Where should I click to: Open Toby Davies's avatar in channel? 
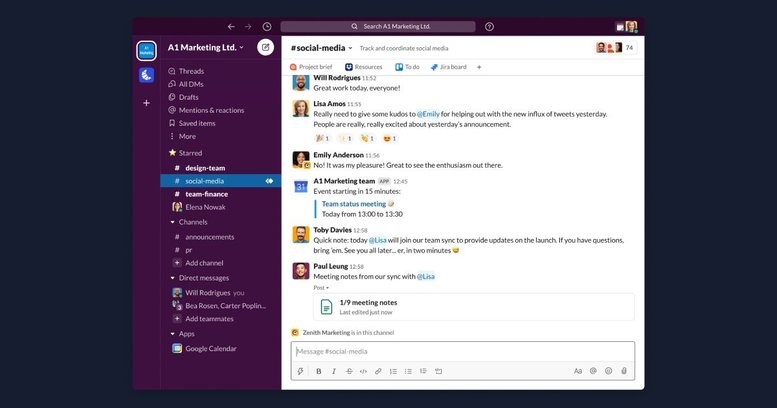[x=301, y=234]
